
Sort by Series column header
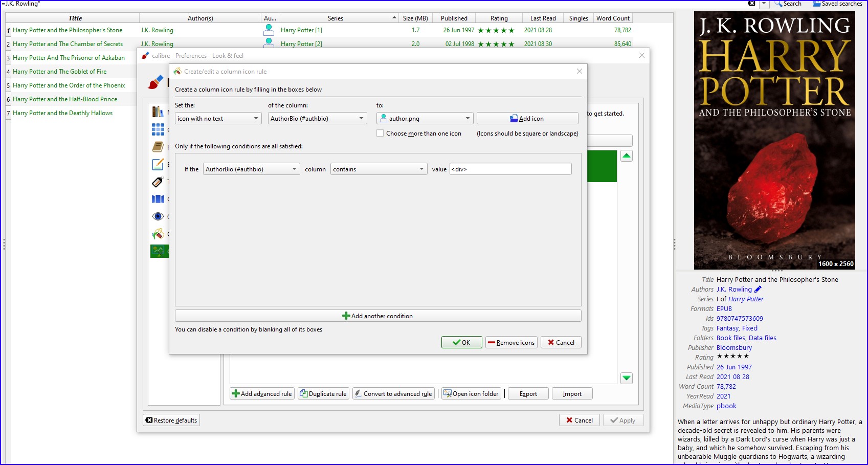tap(339, 18)
